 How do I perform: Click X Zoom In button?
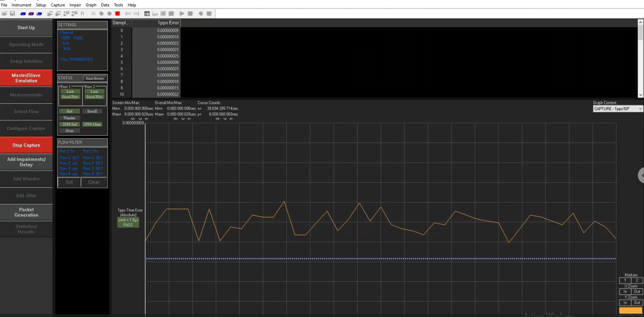coord(624,291)
